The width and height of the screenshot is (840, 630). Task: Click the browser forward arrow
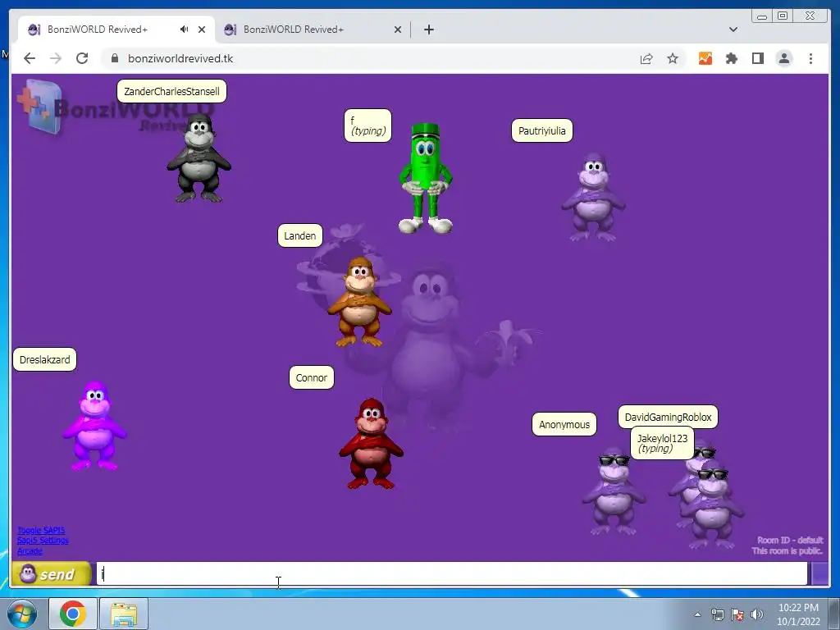tap(56, 58)
